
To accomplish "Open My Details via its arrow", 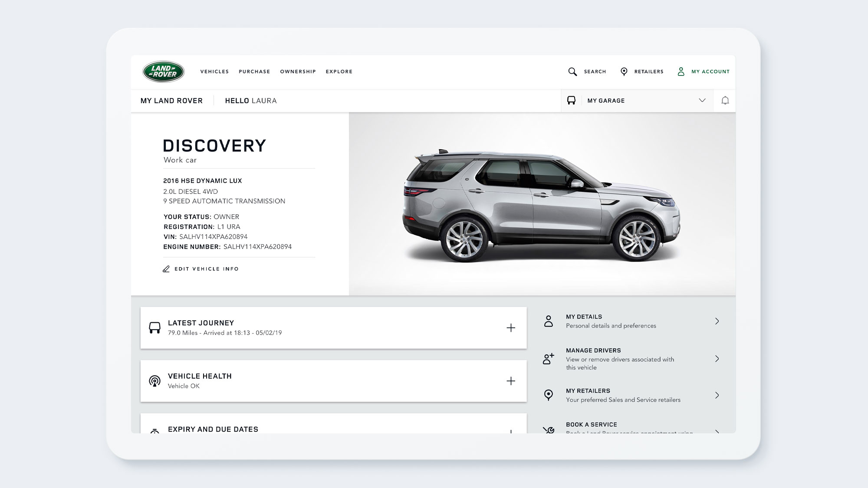I will 717,321.
